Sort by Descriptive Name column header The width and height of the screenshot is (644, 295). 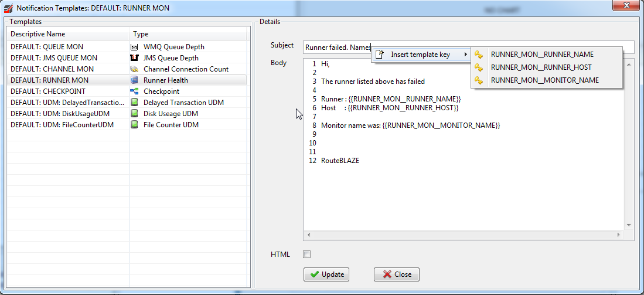click(x=68, y=34)
